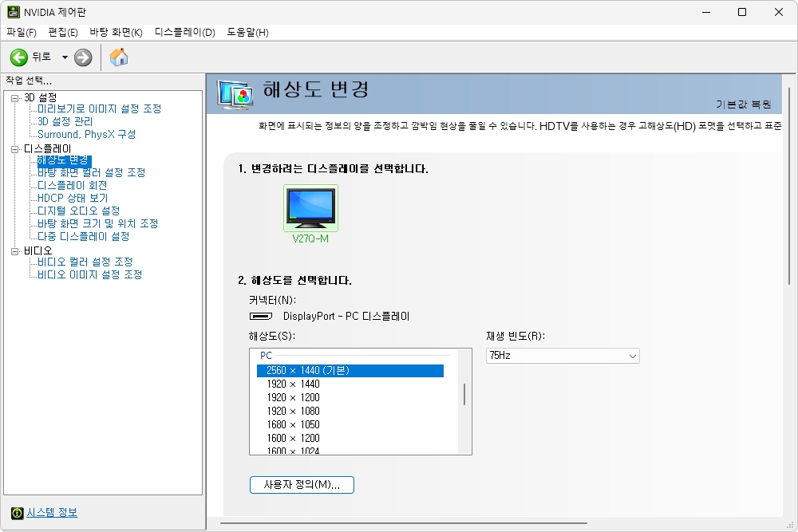Click the system info icon at bottom left

(x=18, y=513)
